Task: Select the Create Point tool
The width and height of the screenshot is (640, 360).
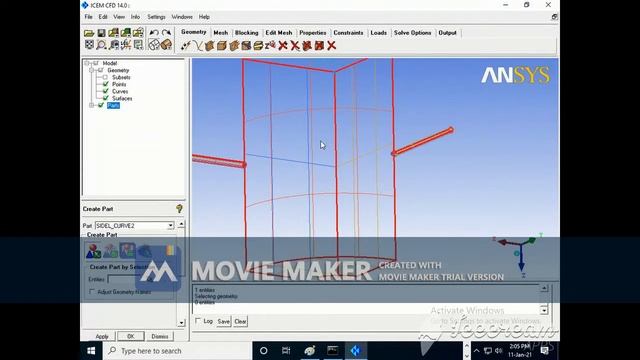Action: point(185,46)
